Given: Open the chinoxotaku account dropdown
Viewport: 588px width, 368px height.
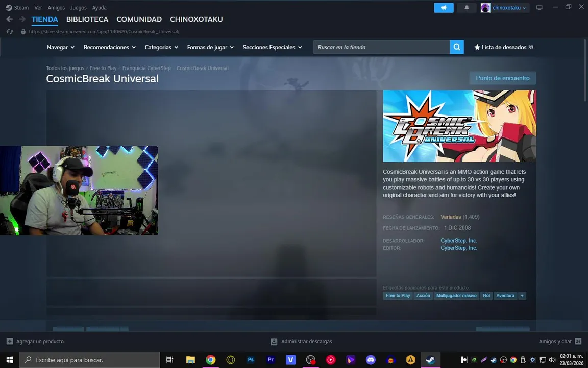Looking at the screenshot, I should [x=509, y=8].
